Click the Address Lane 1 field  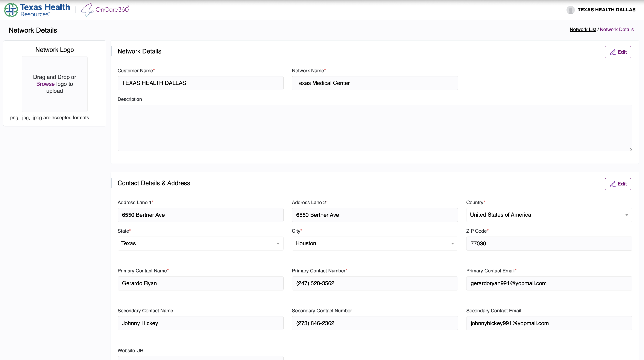coord(200,215)
